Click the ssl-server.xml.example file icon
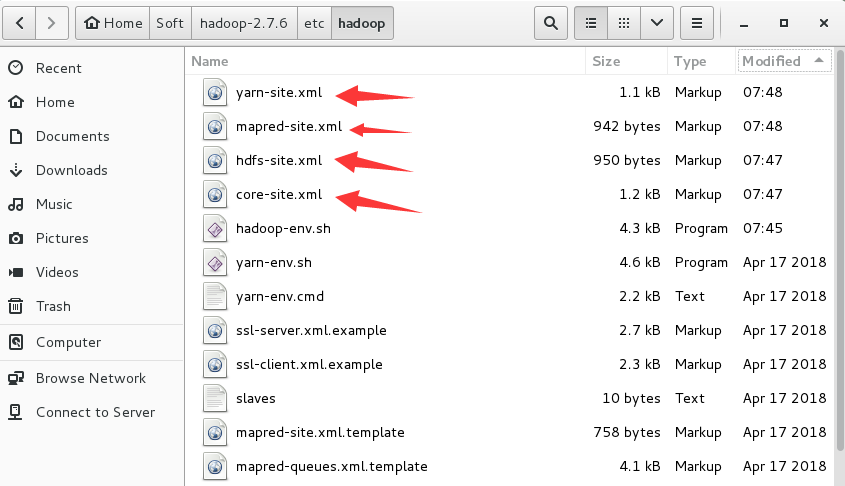845x486 pixels. [214, 330]
